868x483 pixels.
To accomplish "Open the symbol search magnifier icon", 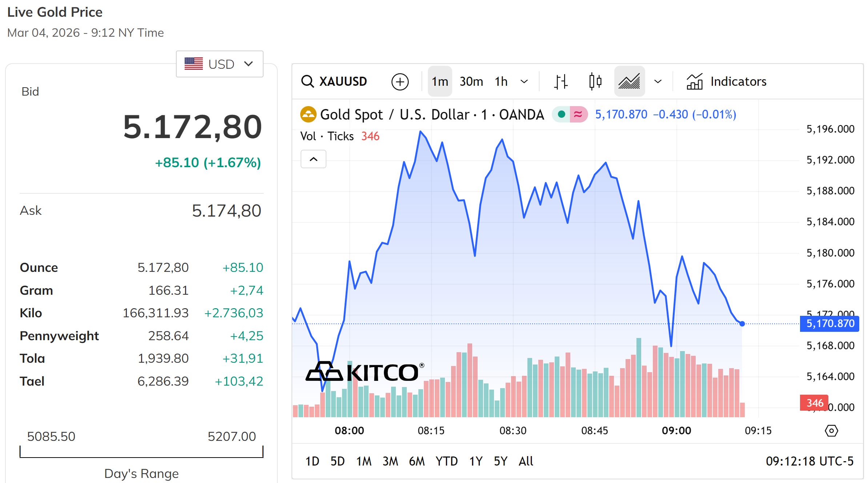I will pos(308,81).
